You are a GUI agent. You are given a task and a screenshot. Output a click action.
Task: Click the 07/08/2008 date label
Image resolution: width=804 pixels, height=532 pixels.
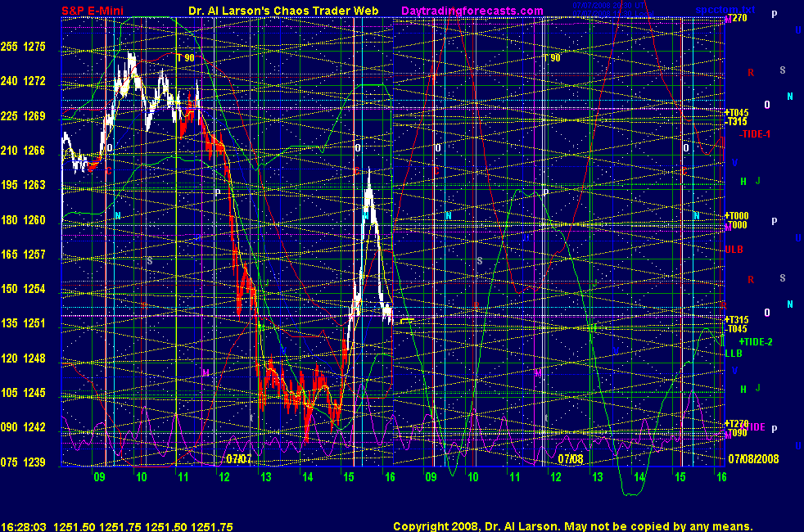(753, 458)
